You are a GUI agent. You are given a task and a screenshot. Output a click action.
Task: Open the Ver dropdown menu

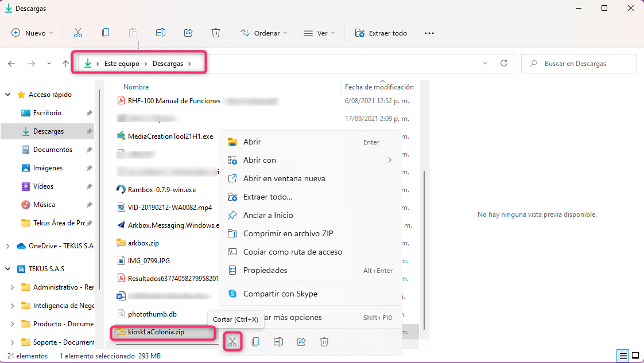[x=320, y=33]
